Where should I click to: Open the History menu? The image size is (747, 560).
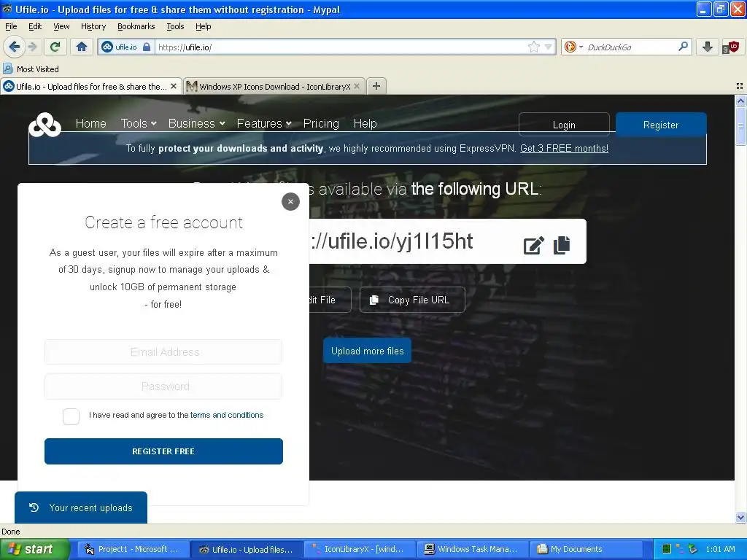coord(93,26)
